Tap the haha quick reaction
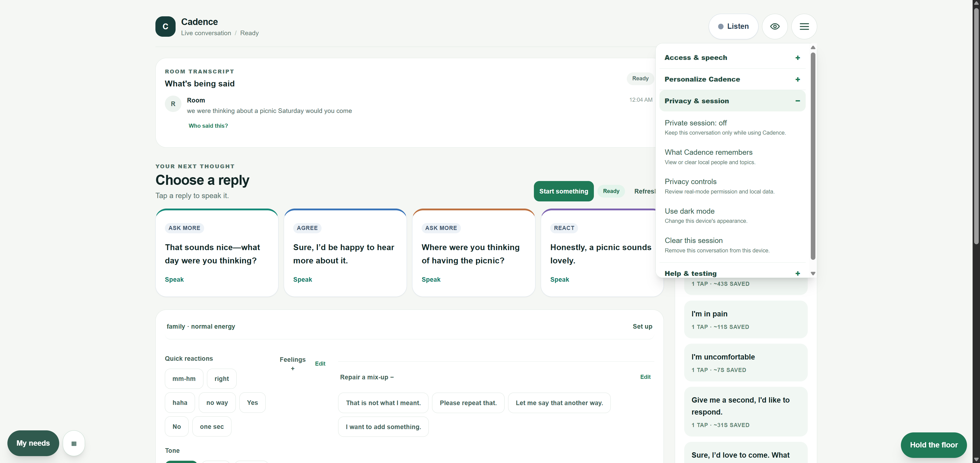Image resolution: width=980 pixels, height=463 pixels. coord(180,403)
